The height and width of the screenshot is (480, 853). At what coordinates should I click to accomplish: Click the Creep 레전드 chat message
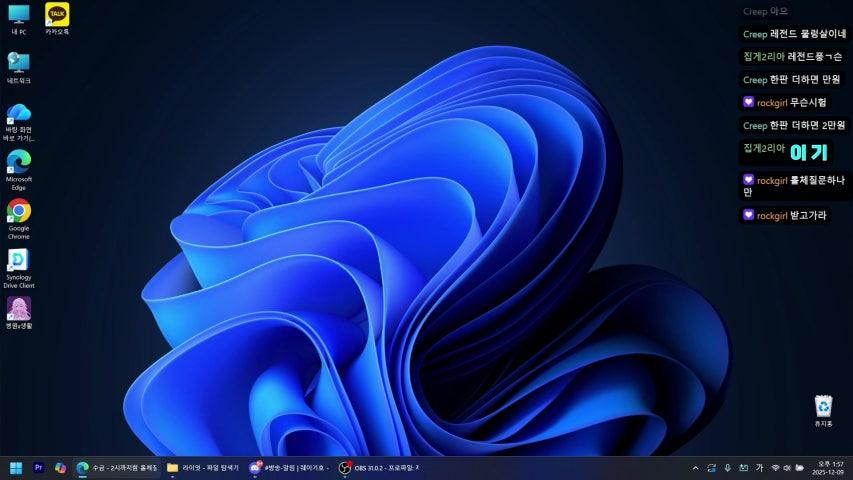click(x=794, y=34)
